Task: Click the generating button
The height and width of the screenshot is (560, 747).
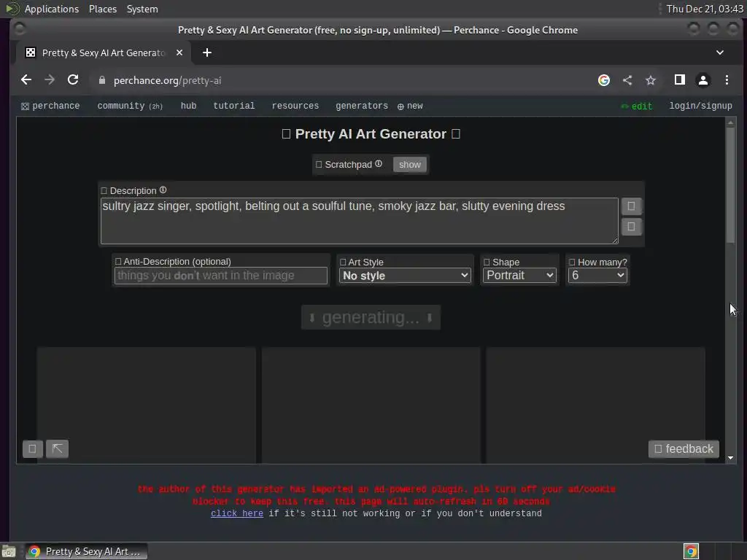Action: (371, 317)
